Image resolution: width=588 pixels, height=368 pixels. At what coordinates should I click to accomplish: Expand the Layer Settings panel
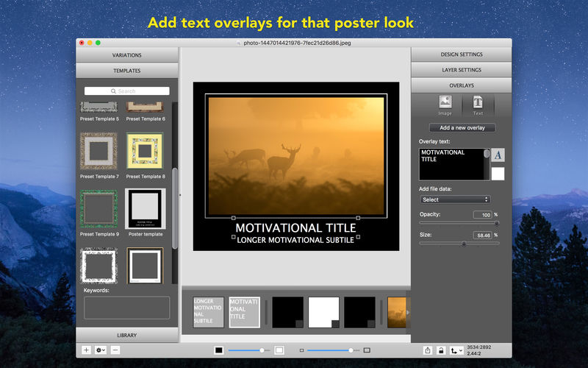click(x=462, y=70)
